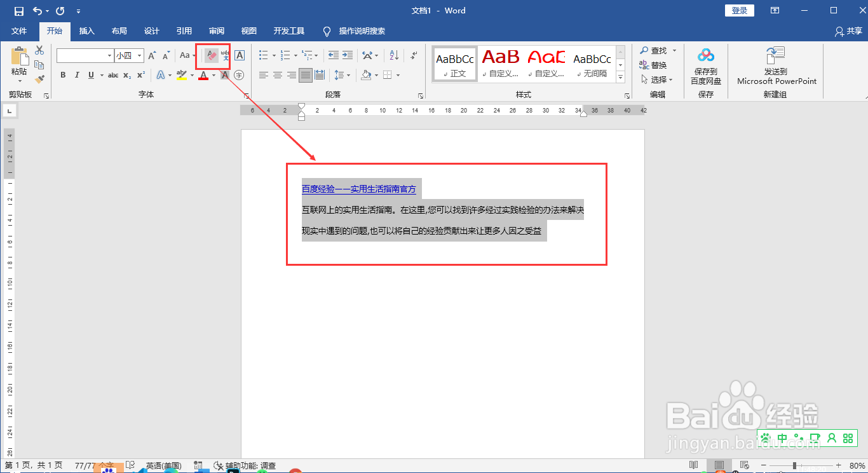The height and width of the screenshot is (473, 868).
Task: Click the 登录 (Sign in) button
Action: click(x=740, y=11)
